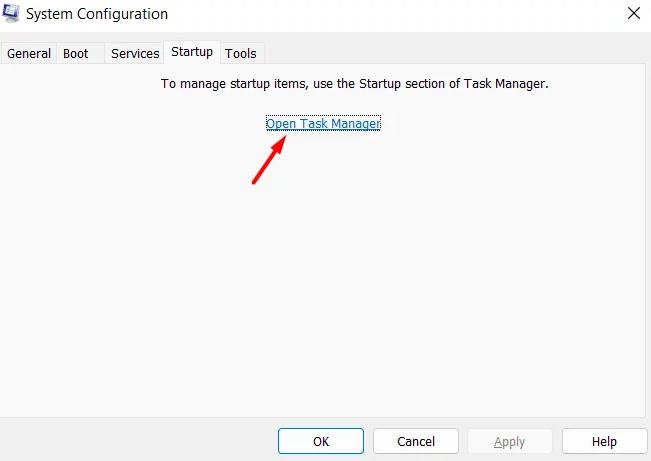Click the System Configuration title text
The width and height of the screenshot is (651, 461).
pyautogui.click(x=97, y=14)
